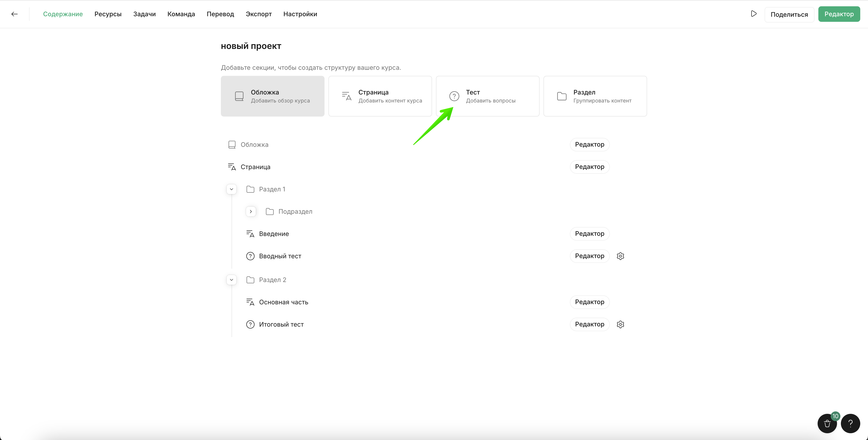Click the green Редактор button
This screenshot has width=868, height=440.
point(839,14)
